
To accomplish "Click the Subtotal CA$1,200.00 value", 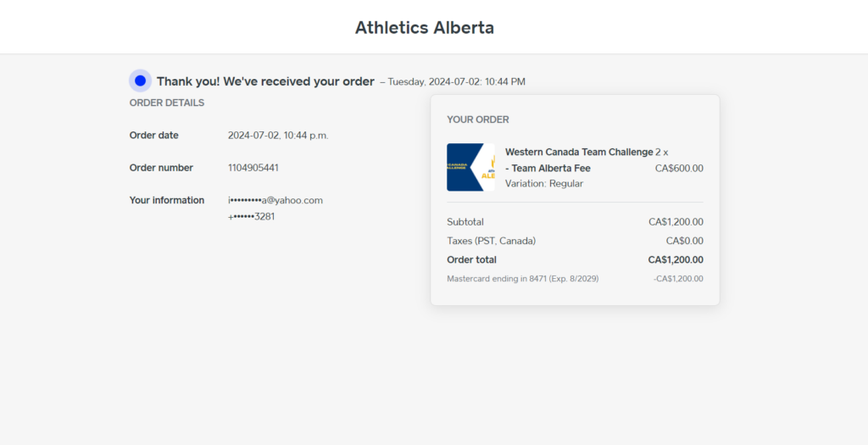I will pos(676,222).
